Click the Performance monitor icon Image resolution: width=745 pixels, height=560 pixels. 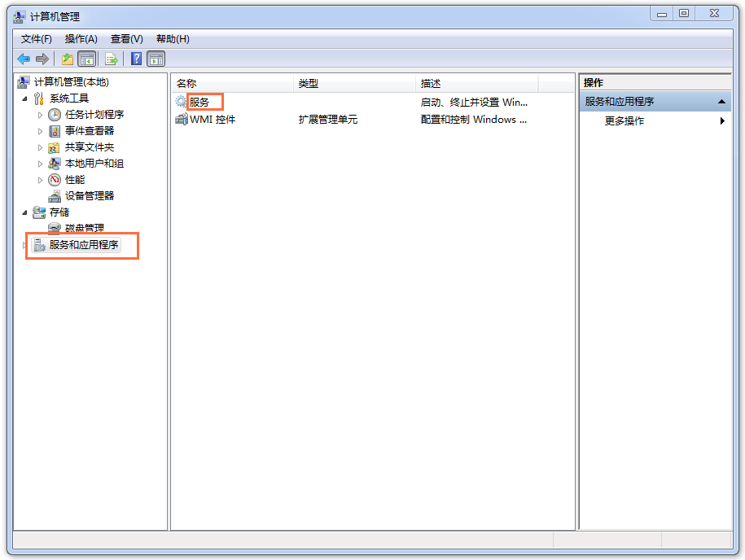pyautogui.click(x=55, y=180)
